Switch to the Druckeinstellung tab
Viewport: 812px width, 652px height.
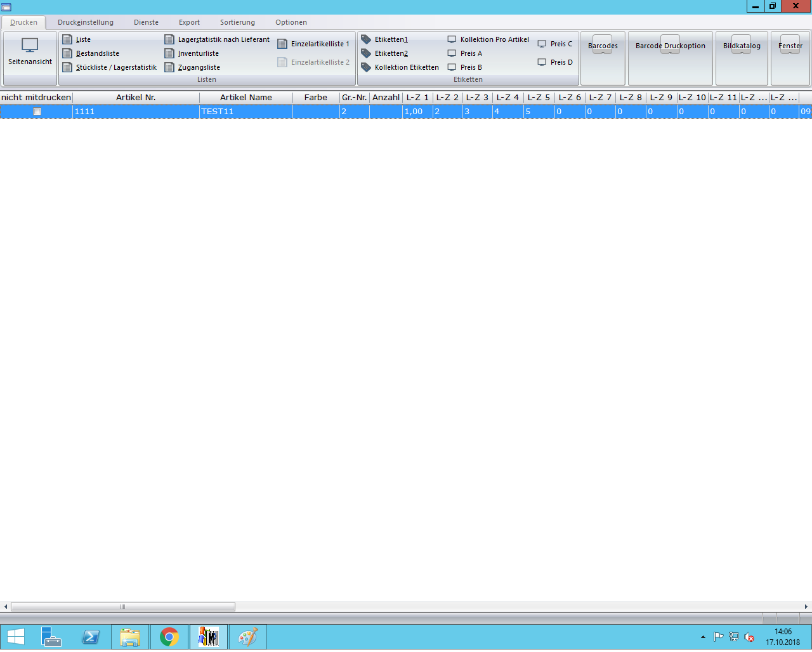[x=86, y=22]
